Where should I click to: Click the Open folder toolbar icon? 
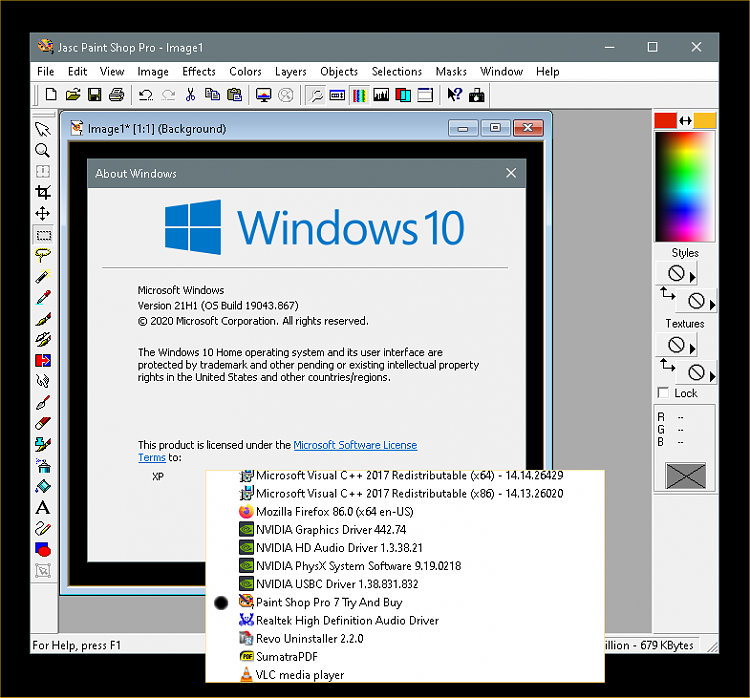pos(73,95)
